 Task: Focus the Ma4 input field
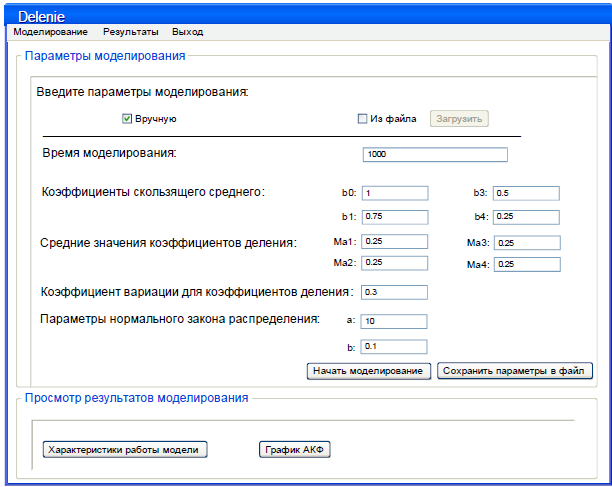(527, 264)
